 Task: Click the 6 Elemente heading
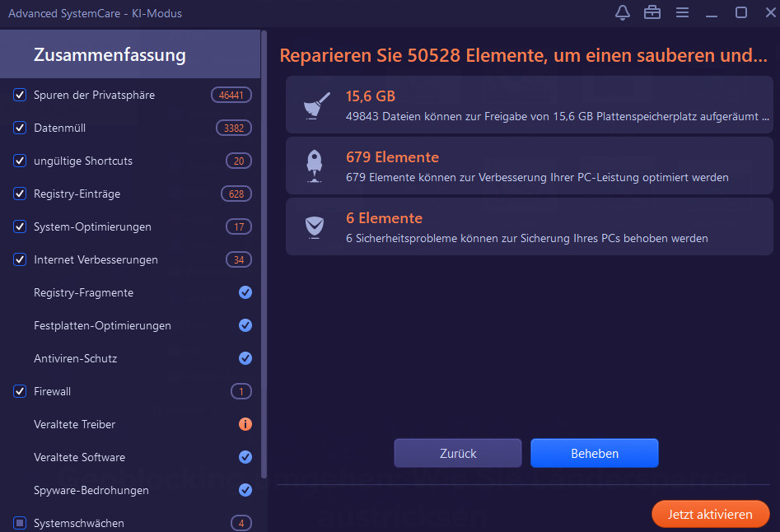384,218
